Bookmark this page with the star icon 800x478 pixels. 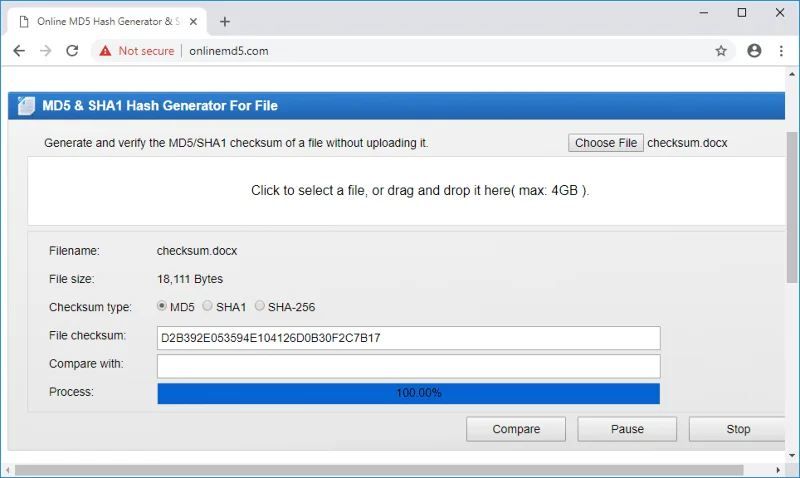tap(720, 51)
